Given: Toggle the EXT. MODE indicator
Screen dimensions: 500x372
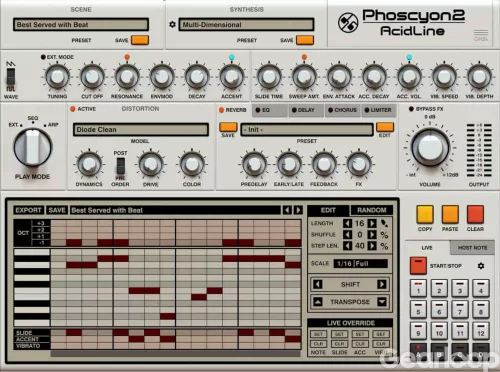Looking at the screenshot, I should click(43, 57).
